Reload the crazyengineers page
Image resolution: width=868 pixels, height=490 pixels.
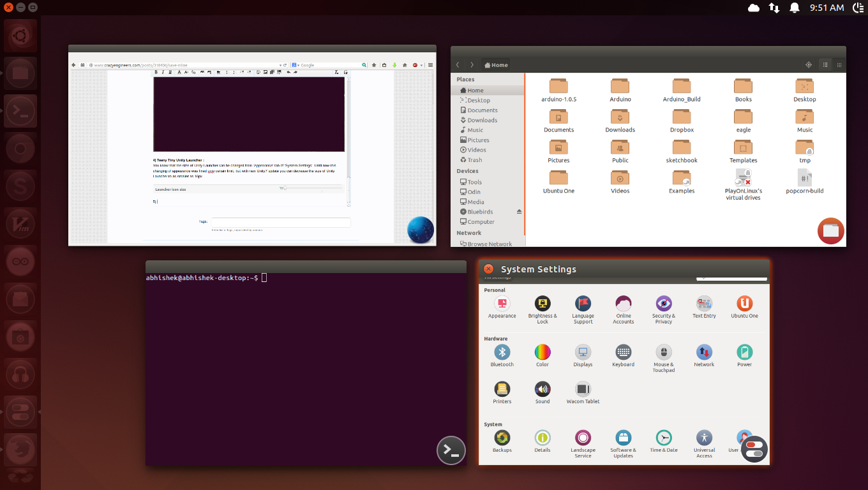285,65
